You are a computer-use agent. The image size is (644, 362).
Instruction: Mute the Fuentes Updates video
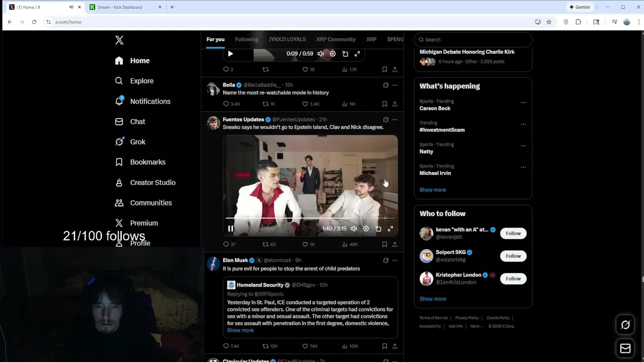pyautogui.click(x=354, y=229)
